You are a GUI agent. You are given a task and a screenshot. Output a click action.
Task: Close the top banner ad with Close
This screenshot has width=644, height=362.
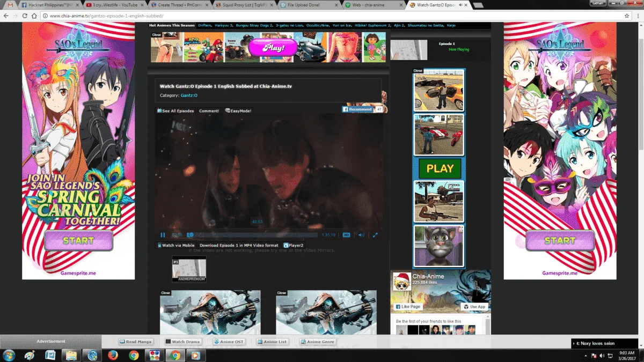point(156,35)
